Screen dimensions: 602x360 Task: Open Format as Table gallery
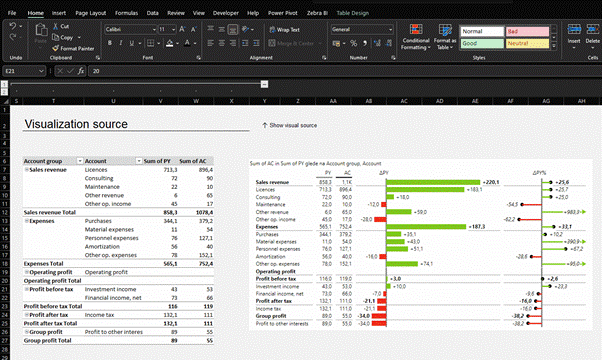coord(445,37)
